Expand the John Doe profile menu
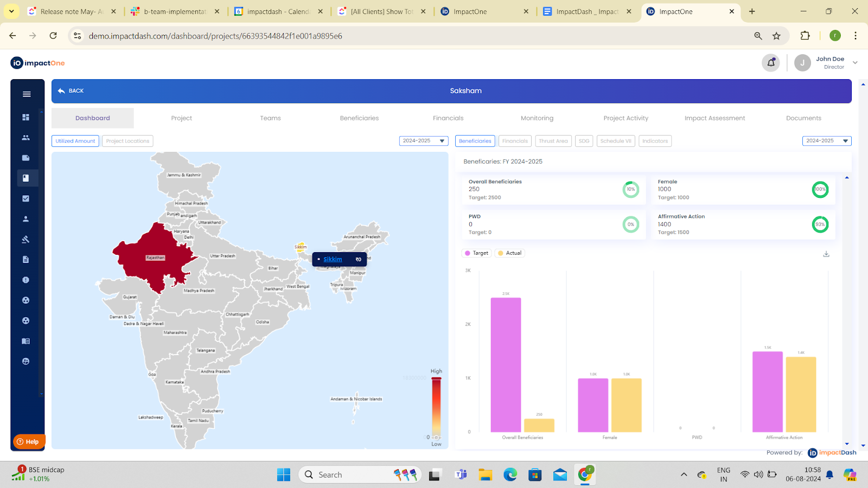Image resolution: width=868 pixels, height=488 pixels. 854,63
